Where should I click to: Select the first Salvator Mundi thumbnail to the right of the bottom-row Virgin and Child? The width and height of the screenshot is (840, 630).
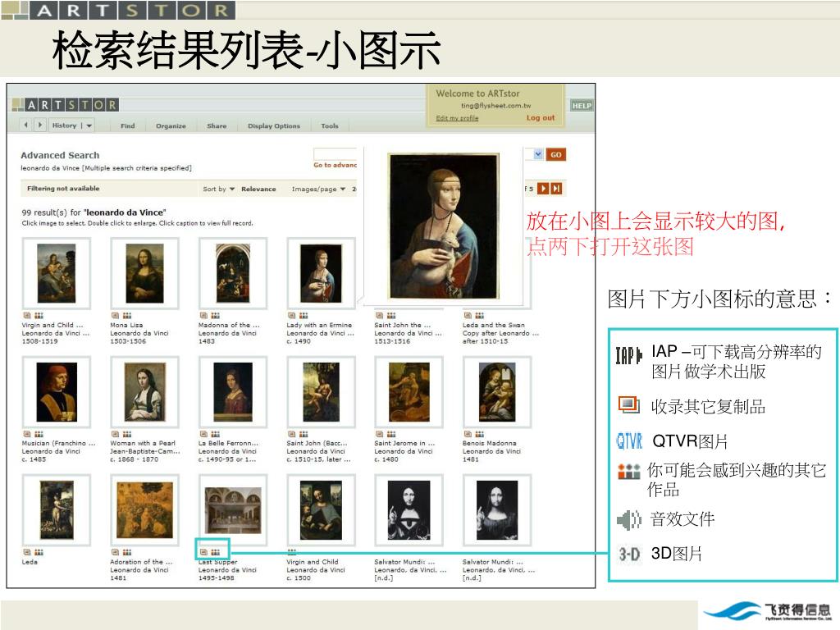click(409, 510)
